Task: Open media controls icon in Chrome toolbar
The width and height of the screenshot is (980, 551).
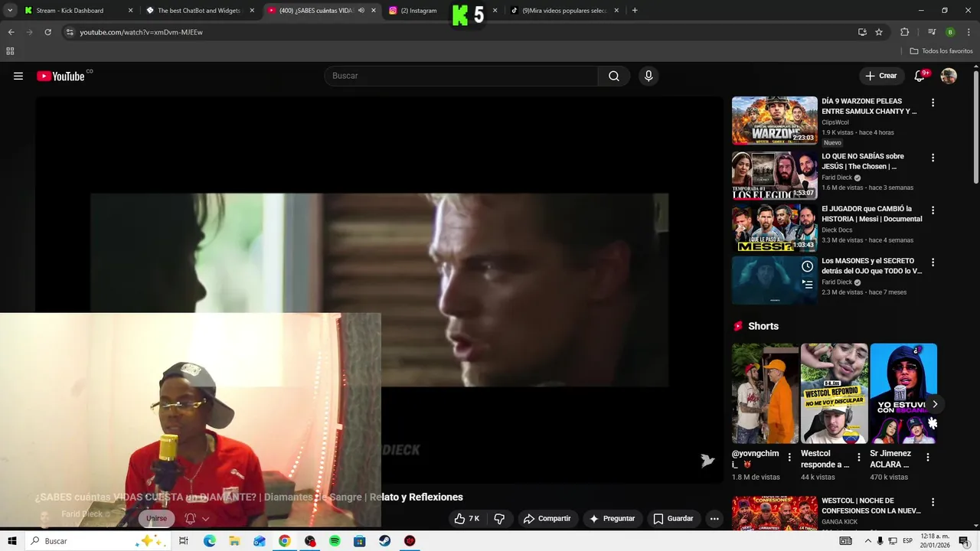Action: click(932, 32)
